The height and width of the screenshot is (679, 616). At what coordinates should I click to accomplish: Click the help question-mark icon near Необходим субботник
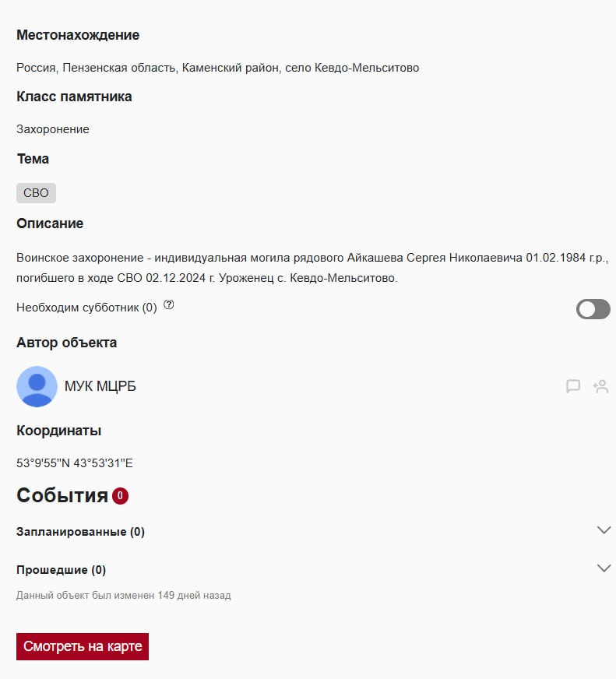pyautogui.click(x=169, y=306)
